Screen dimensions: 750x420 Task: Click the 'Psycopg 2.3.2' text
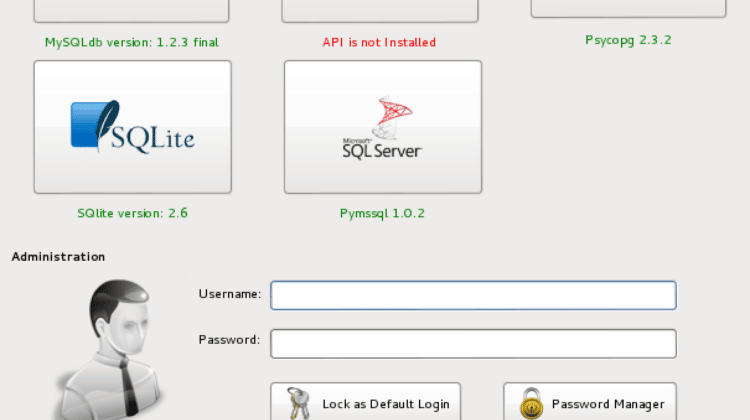point(629,40)
